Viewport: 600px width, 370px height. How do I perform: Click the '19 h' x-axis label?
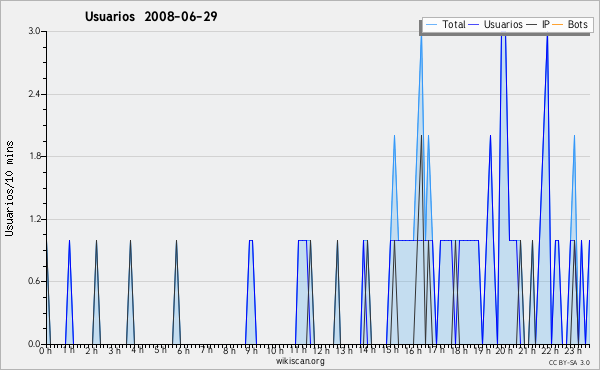(482, 350)
